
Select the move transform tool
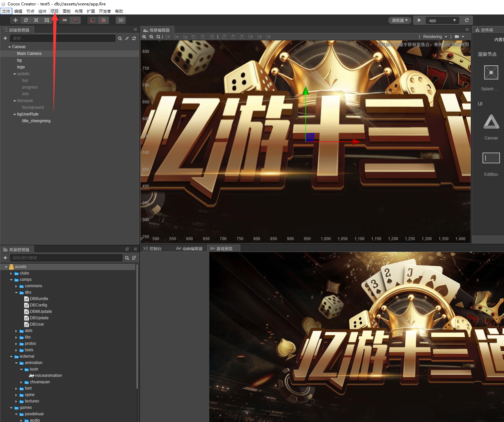(x=15, y=20)
